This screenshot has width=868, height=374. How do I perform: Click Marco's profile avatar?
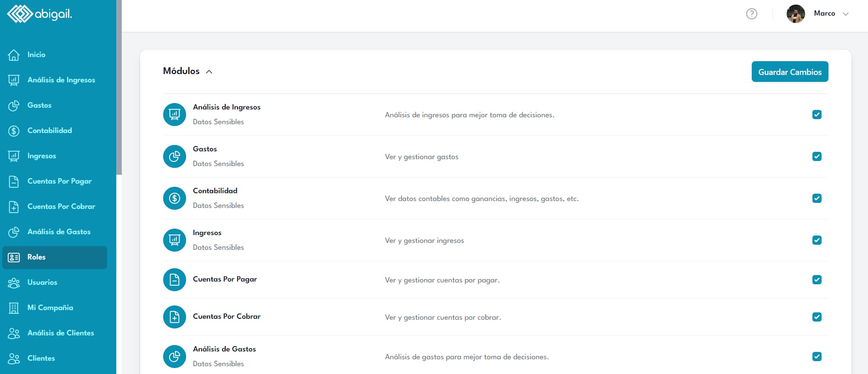[x=796, y=14]
